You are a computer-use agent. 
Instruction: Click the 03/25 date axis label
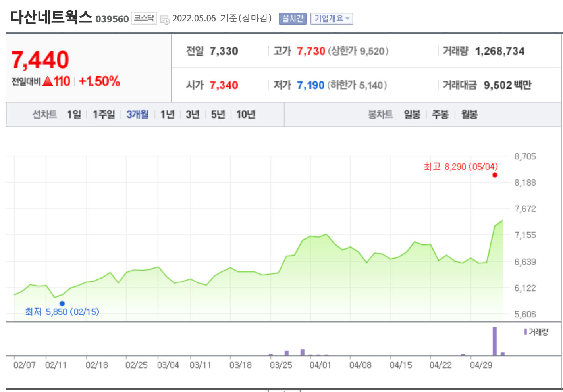pyautogui.click(x=281, y=365)
